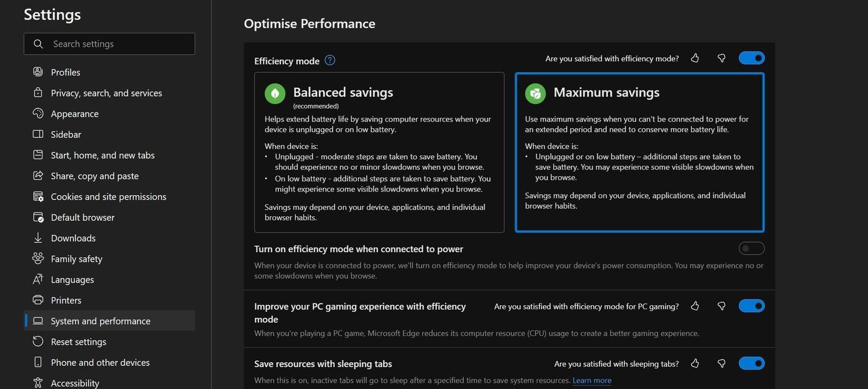This screenshot has height=389, width=868.
Task: Open the Learn more link for sleeping tabs
Action: click(x=592, y=380)
